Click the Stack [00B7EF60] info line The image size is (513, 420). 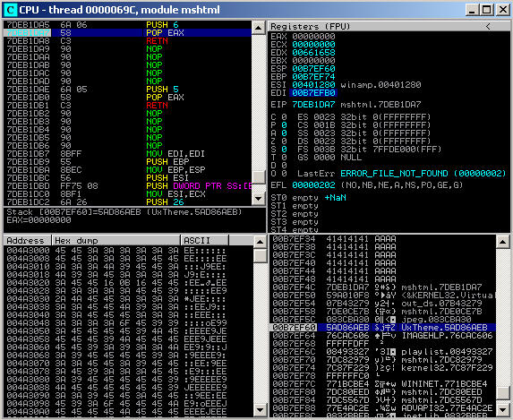(x=124, y=212)
